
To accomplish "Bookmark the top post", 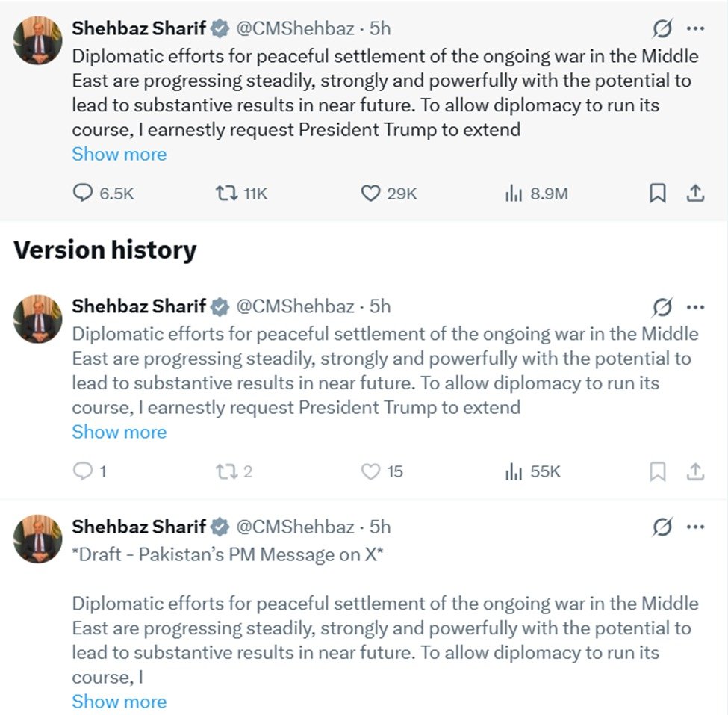I will pos(657,194).
